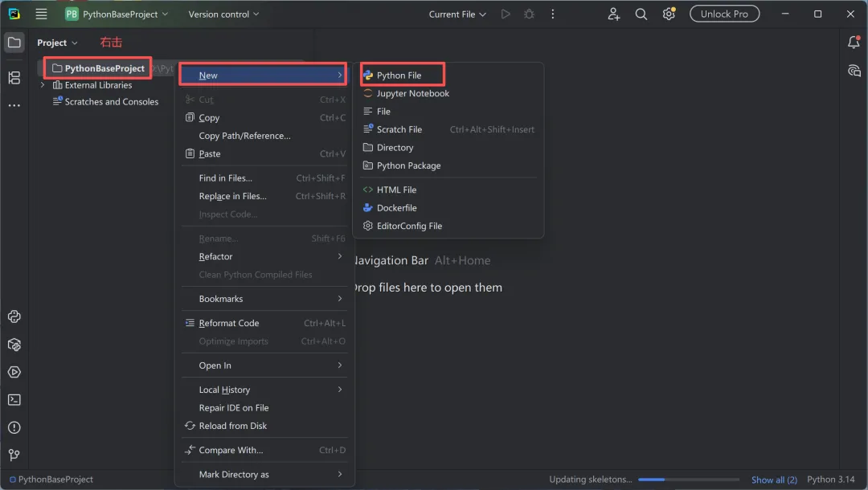Click the Updating skeletons progress bar
Image resolution: width=868 pixels, height=490 pixels.
click(689, 480)
